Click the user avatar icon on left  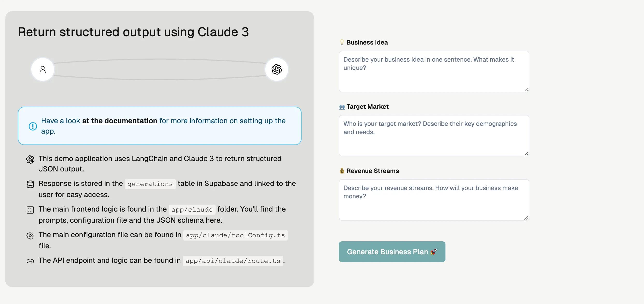coord(43,69)
